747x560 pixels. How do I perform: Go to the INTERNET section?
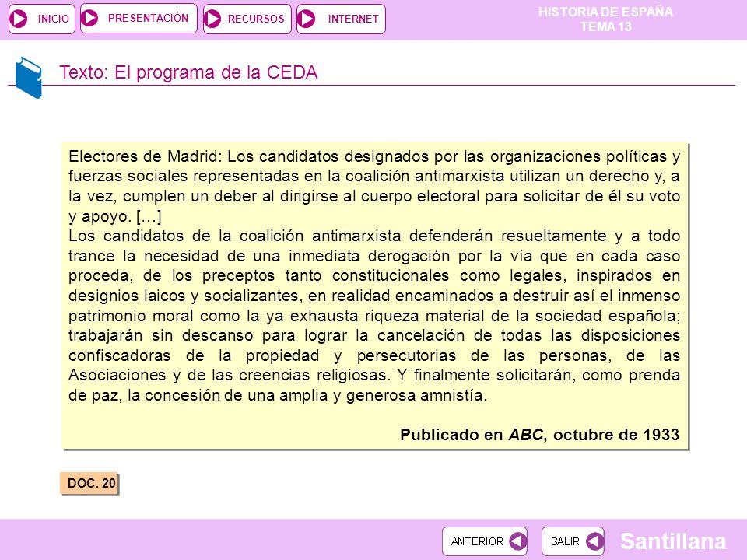pos(341,19)
